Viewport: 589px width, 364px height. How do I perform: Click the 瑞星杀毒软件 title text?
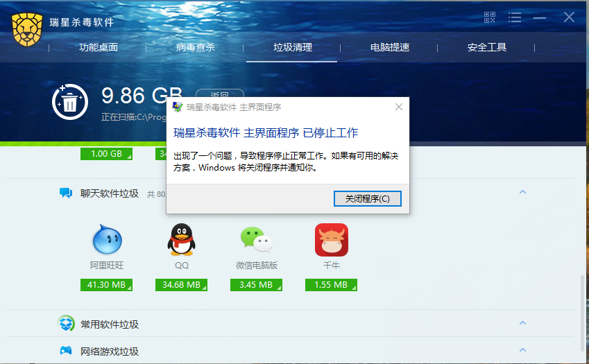(81, 22)
